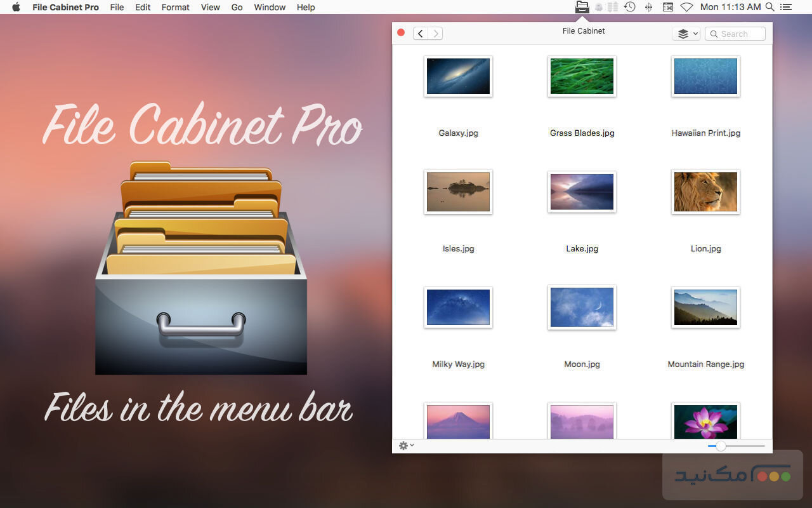Viewport: 812px width, 508px height.
Task: Open the Bluetooth status menu
Action: pyautogui.click(x=648, y=7)
